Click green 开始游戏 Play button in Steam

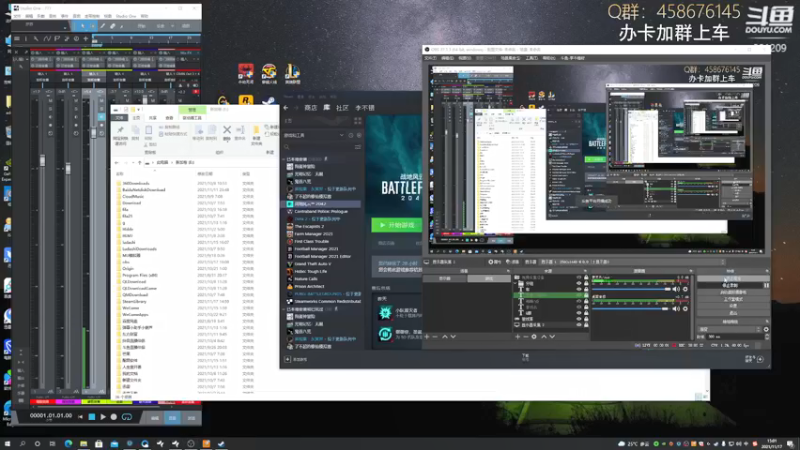(397, 225)
